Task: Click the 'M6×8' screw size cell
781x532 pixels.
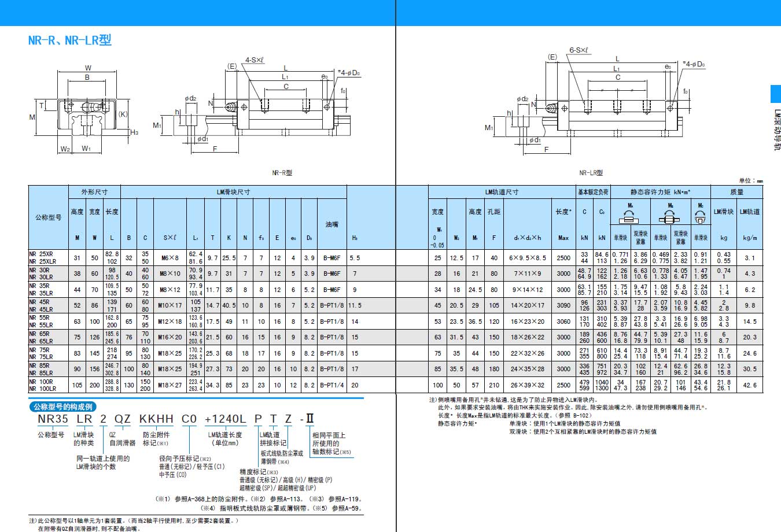Action: click(x=170, y=258)
